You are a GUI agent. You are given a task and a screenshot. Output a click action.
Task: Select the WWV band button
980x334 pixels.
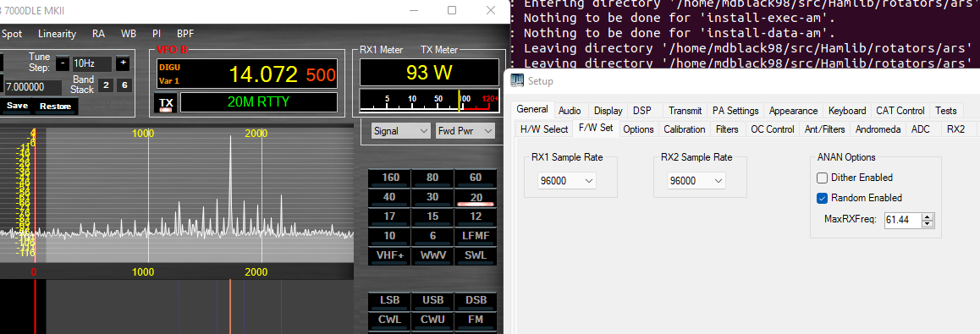coord(432,255)
